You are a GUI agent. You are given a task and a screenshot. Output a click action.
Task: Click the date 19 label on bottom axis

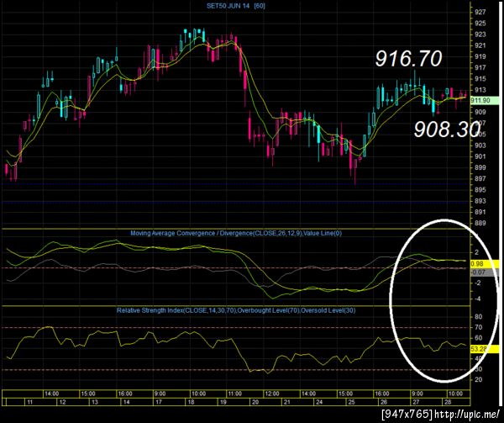pos(223,402)
